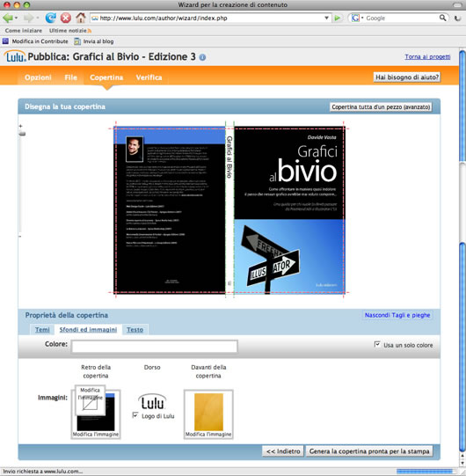The image size is (466, 476).
Task: Click the Lulu logo in Dorso column
Action: [x=152, y=401]
